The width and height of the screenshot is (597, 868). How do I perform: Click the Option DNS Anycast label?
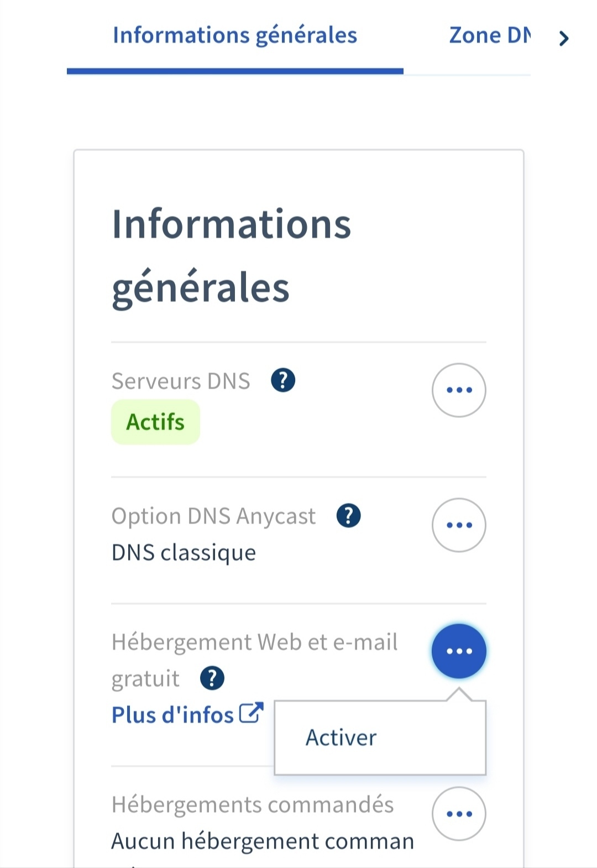tap(213, 516)
